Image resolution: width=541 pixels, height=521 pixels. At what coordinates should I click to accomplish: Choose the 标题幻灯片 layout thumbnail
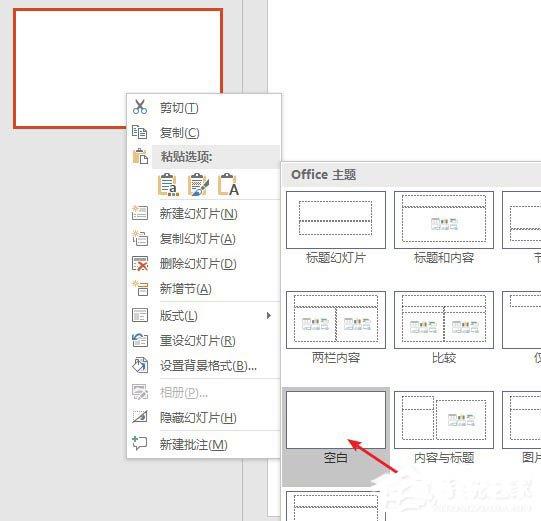coord(336,220)
